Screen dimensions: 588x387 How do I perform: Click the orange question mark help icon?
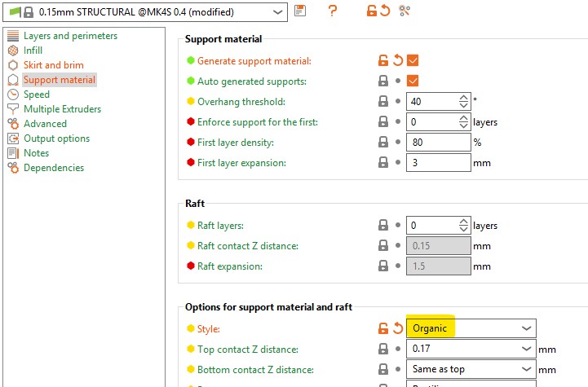pos(332,11)
